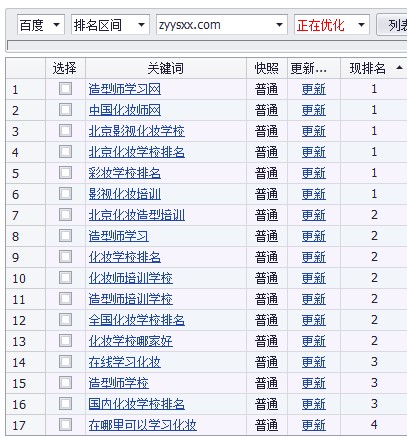Click the 快照 column header
The width and height of the screenshot is (407, 438).
click(267, 68)
